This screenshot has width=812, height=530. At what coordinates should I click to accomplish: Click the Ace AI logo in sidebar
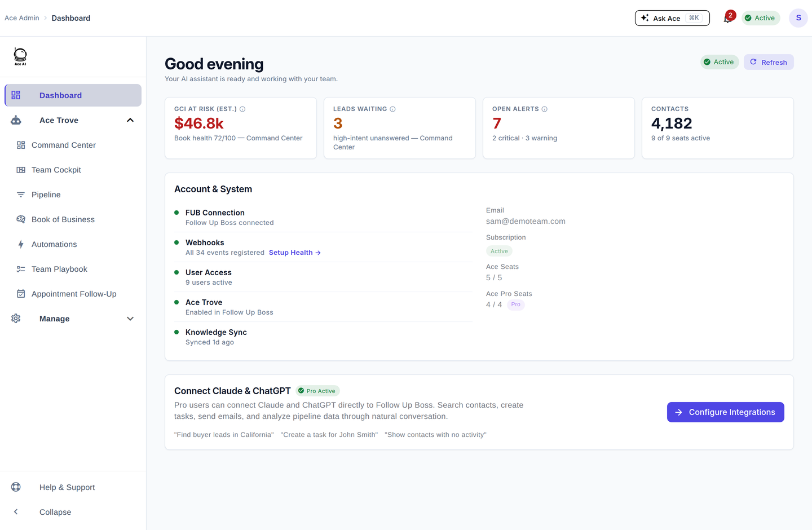click(20, 56)
